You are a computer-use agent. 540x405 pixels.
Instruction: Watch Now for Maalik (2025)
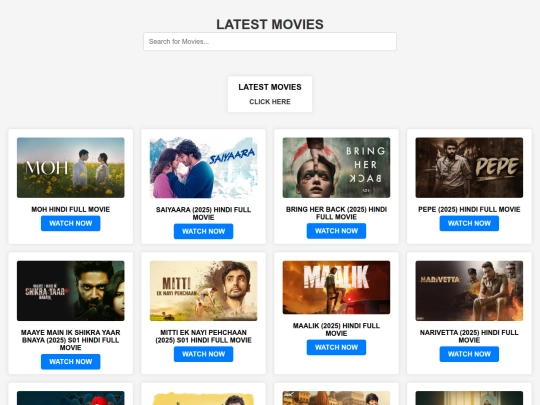336,347
